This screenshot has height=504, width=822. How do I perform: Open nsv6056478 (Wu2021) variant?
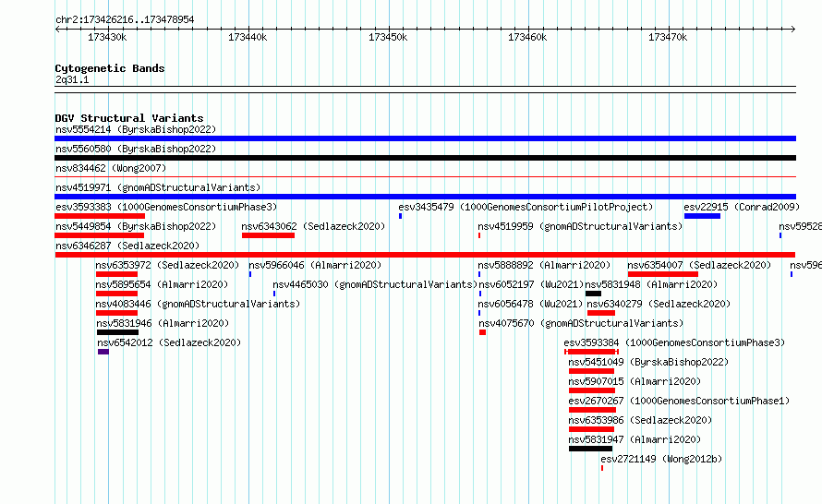click(530, 304)
